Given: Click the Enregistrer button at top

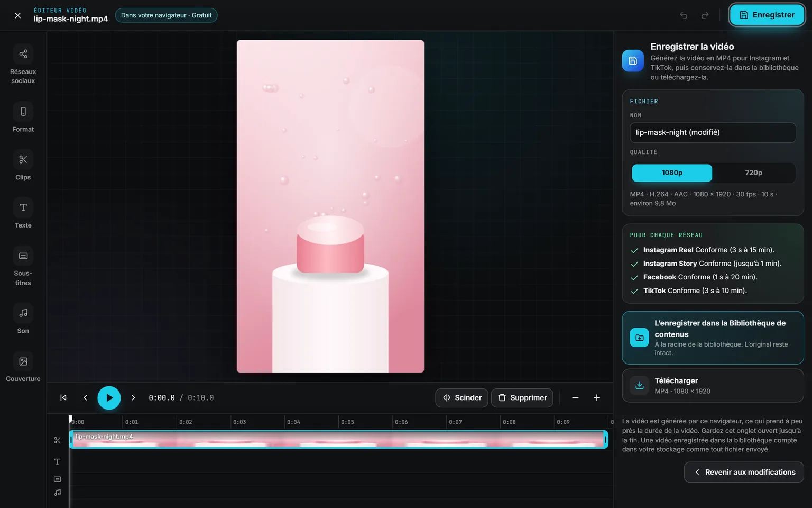Looking at the screenshot, I should 767,15.
